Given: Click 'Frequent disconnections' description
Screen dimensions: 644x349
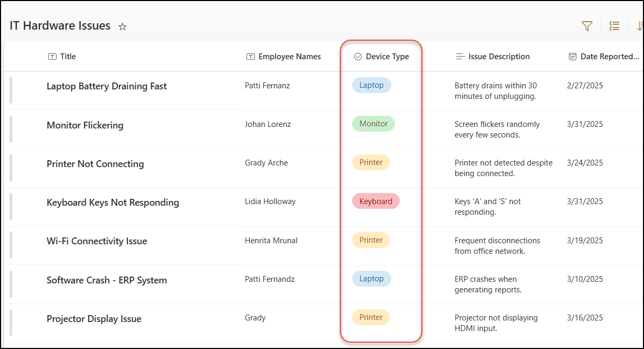Looking at the screenshot, I should click(x=498, y=246).
